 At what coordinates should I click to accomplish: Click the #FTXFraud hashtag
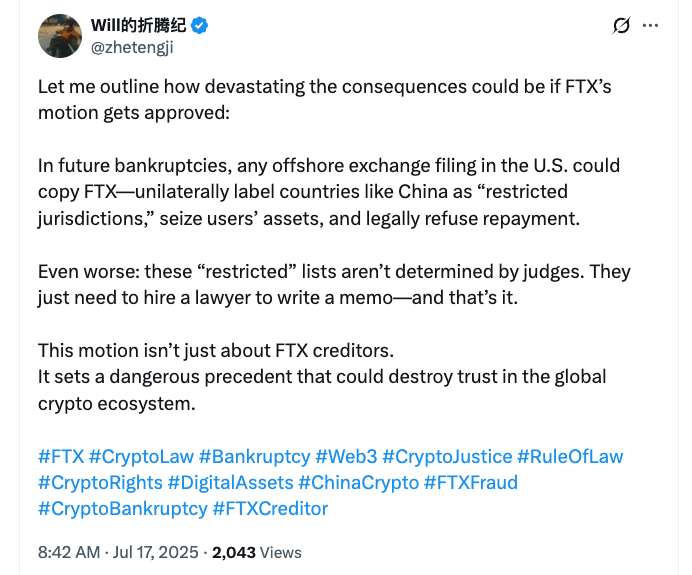pyautogui.click(x=471, y=483)
